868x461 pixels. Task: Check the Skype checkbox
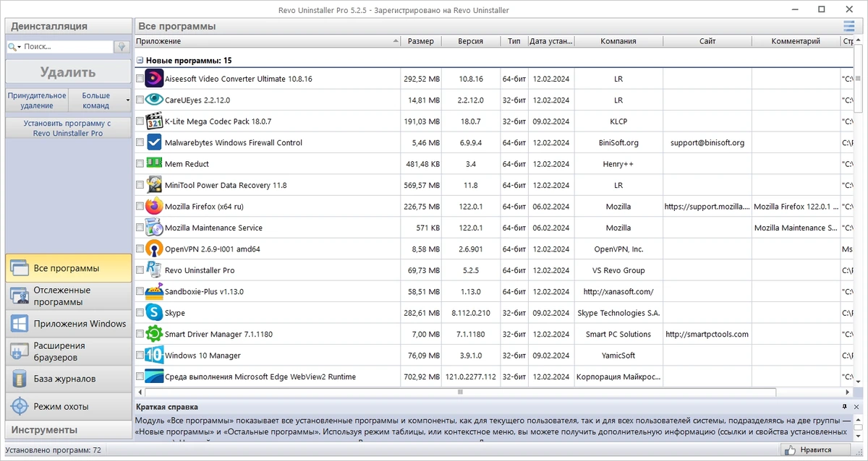pyautogui.click(x=140, y=313)
